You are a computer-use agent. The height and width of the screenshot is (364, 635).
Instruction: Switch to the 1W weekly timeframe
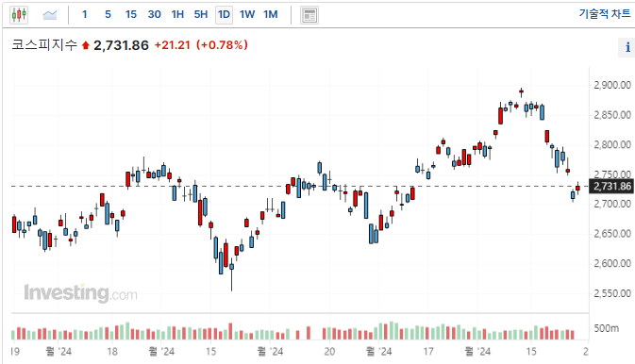247,14
